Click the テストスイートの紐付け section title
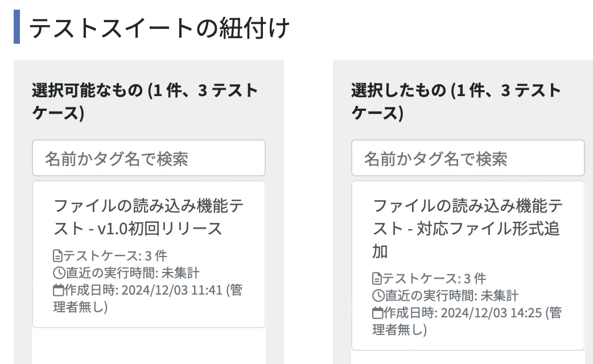 coord(159,28)
